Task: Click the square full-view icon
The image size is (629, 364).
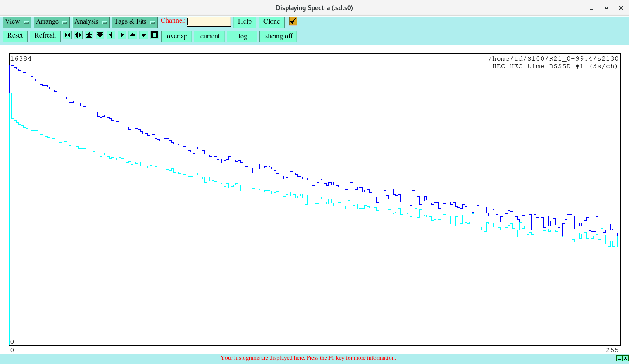Action: click(x=154, y=35)
